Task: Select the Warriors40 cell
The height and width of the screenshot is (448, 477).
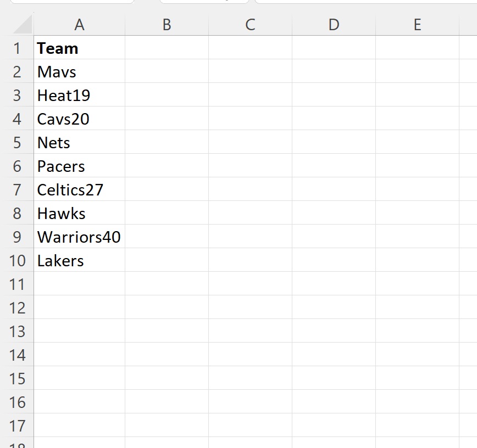Action: pos(79,237)
